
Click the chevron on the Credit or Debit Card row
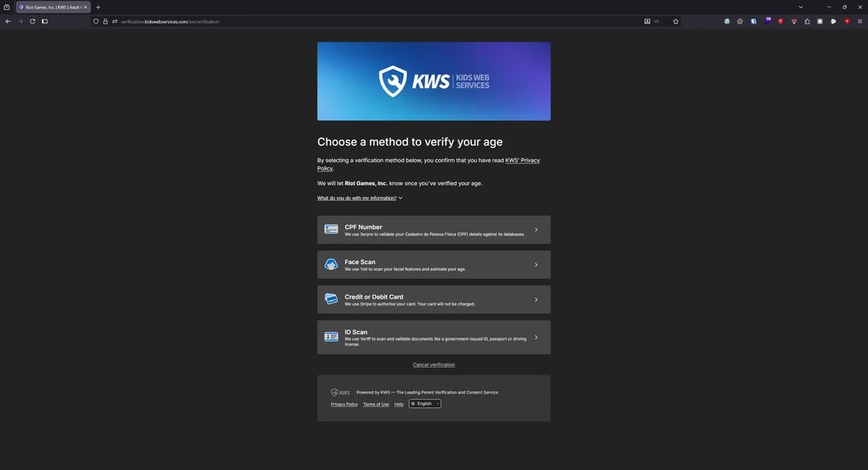(x=536, y=300)
